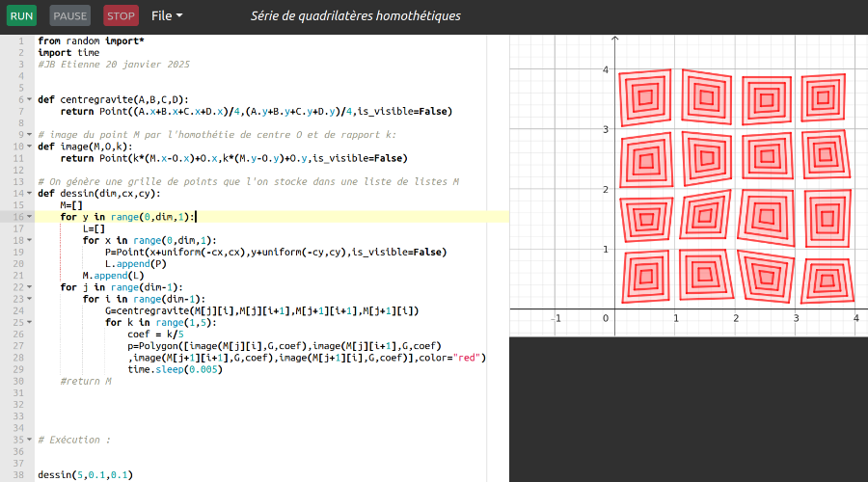The image size is (868, 482).
Task: Click 'def dessin(dim,cx,cy):' line
Action: tap(99, 194)
